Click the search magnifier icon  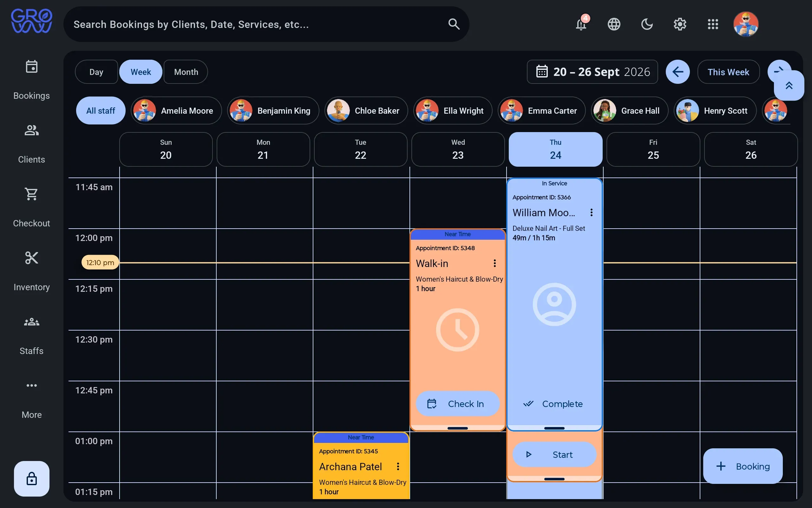[x=454, y=24]
